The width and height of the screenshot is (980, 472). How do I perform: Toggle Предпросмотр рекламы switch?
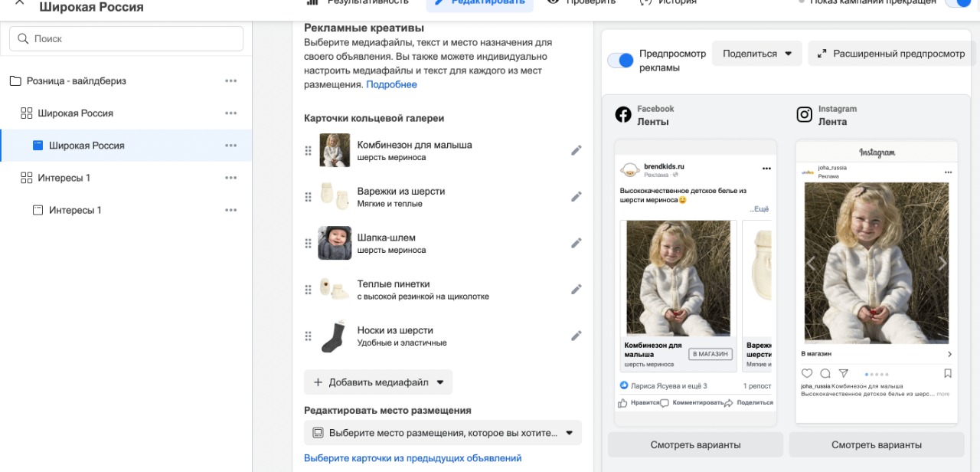tap(621, 61)
